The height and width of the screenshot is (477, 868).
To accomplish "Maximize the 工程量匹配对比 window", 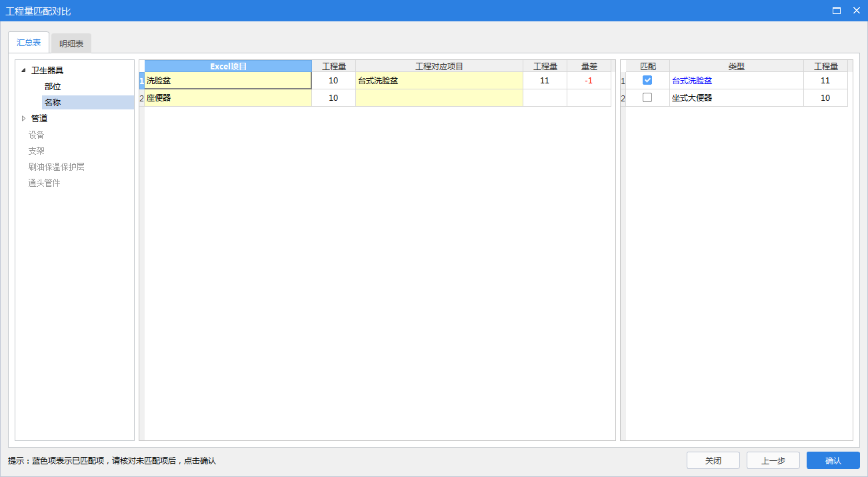I will pyautogui.click(x=836, y=11).
